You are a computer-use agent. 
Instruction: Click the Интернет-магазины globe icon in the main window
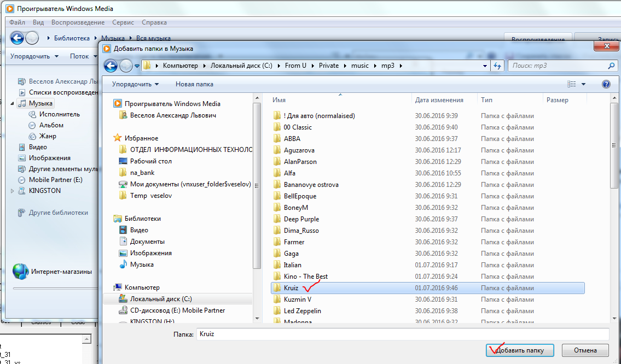[x=20, y=272]
